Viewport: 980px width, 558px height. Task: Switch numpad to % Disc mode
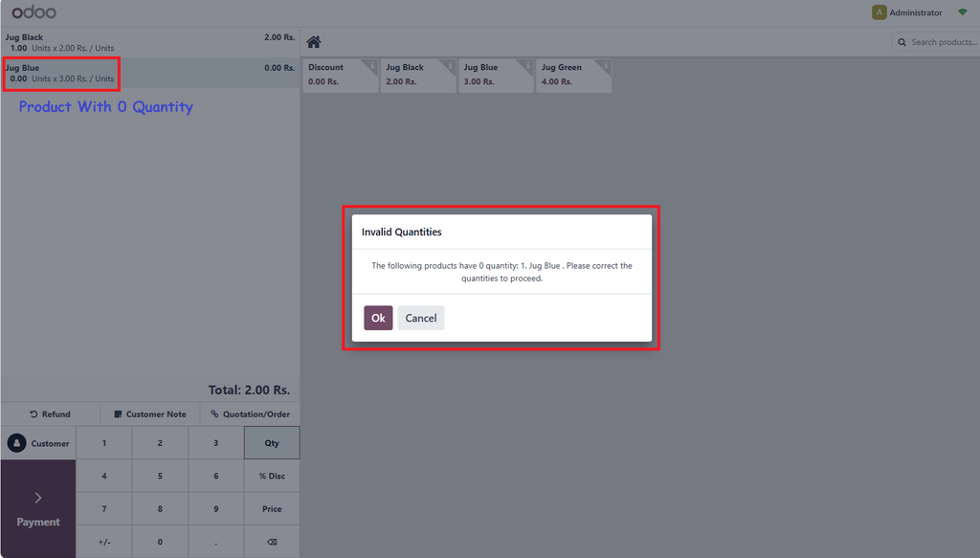click(272, 476)
